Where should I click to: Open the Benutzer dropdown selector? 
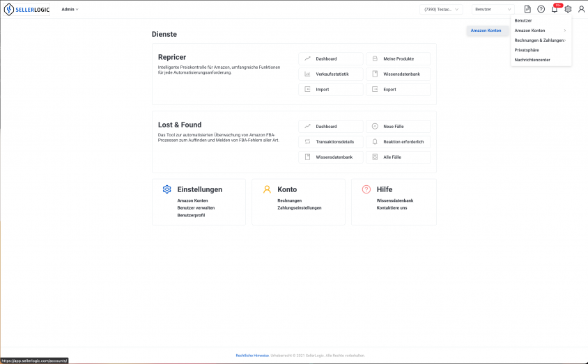tap(493, 9)
